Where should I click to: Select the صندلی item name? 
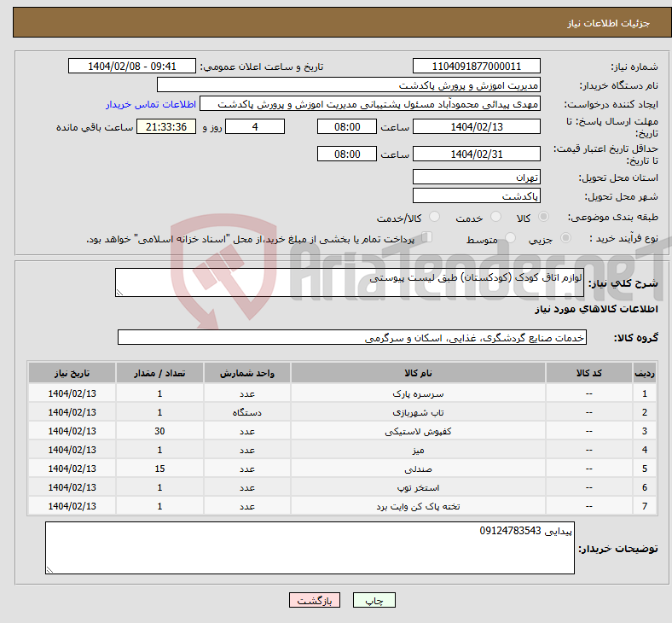pos(418,469)
